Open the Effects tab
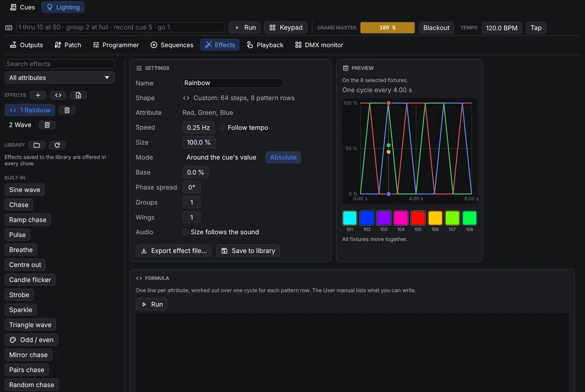The width and height of the screenshot is (585, 392). tap(220, 45)
